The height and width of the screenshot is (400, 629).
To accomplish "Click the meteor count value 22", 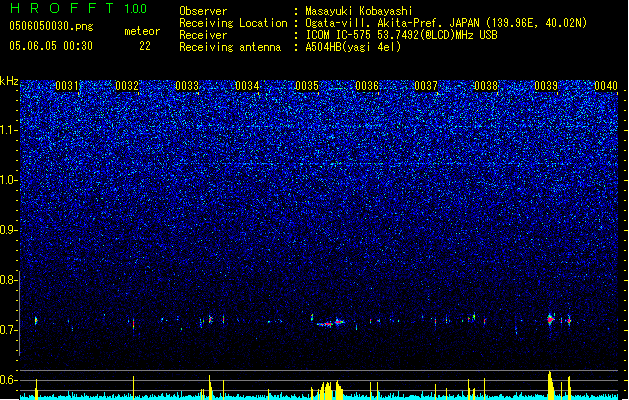I will click(145, 46).
